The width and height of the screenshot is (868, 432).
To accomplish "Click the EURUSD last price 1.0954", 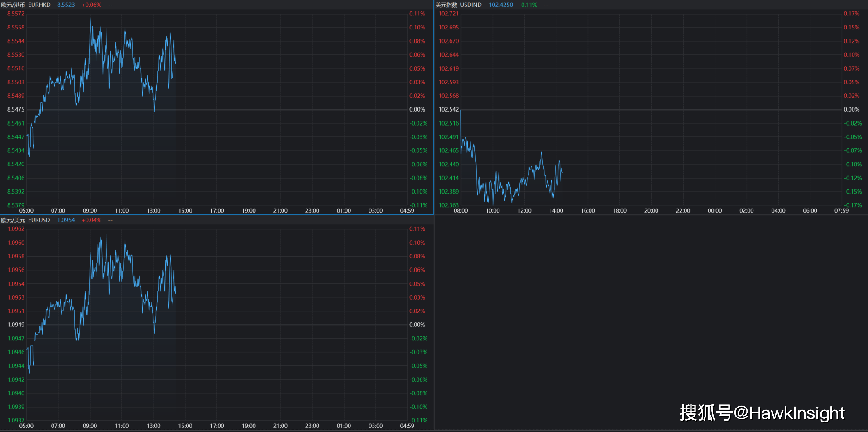I will click(66, 220).
